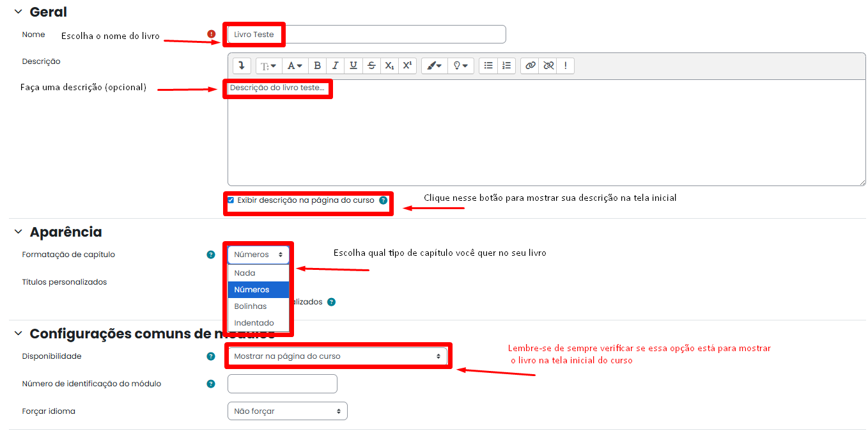868x433 pixels.
Task: Toggle 'Exibir descrição na página do curso' checkbox
Action: (231, 200)
